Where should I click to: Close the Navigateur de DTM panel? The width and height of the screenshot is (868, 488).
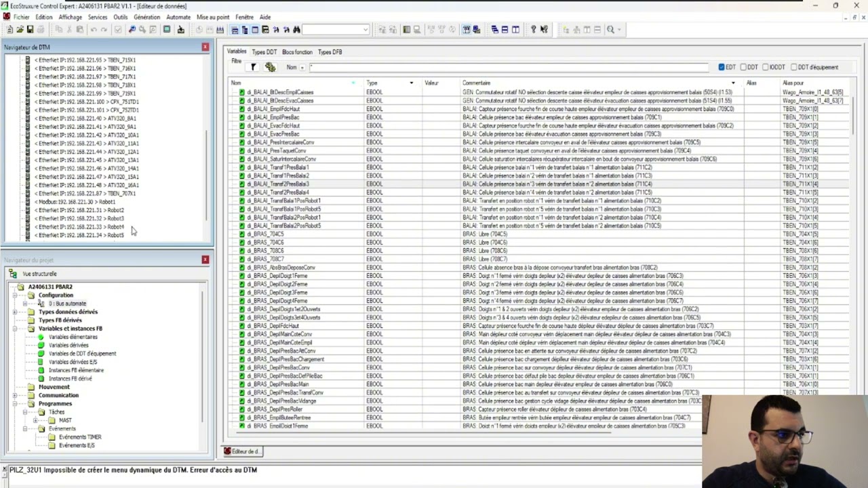[205, 47]
